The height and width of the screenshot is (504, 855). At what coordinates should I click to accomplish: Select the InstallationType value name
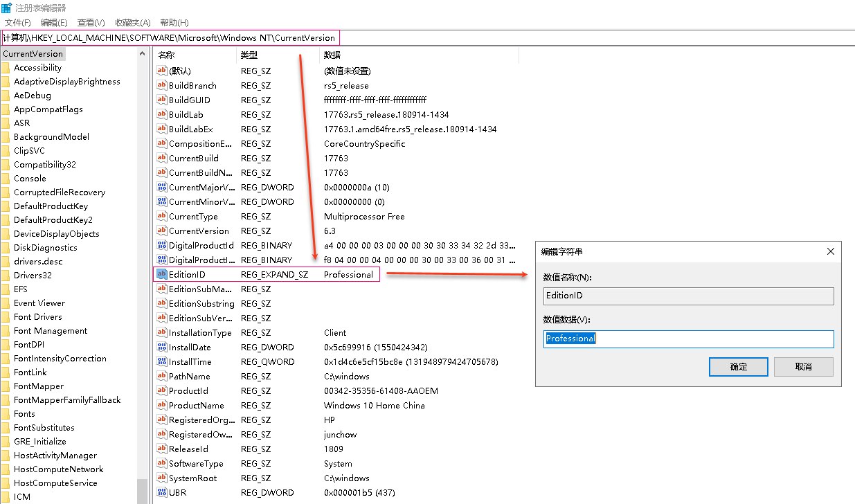coord(199,332)
